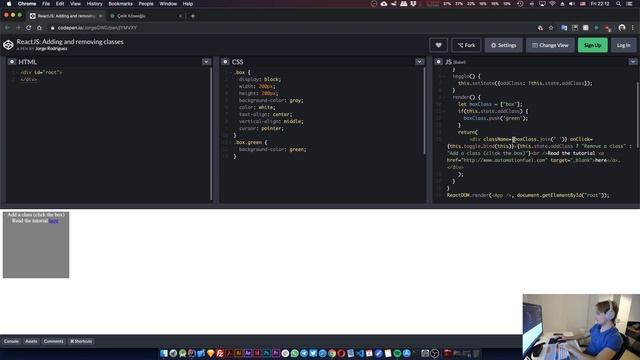Viewport: 640px width, 360px height.
Task: Open Spotlight search in menu bar
Action: 619,4
